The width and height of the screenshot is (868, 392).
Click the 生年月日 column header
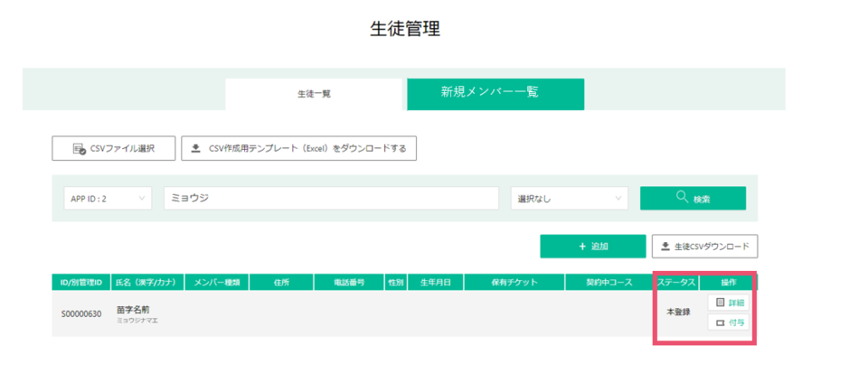pos(436,282)
